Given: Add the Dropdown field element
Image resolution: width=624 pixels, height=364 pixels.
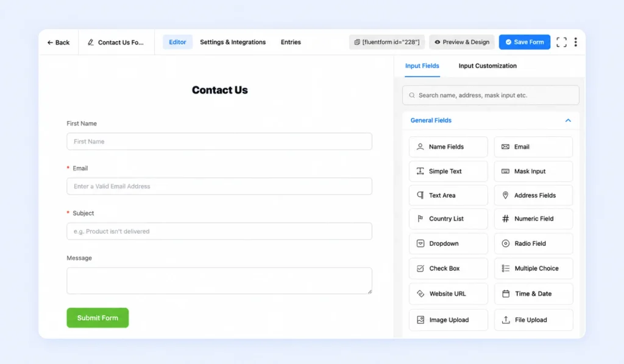Looking at the screenshot, I should tap(448, 243).
